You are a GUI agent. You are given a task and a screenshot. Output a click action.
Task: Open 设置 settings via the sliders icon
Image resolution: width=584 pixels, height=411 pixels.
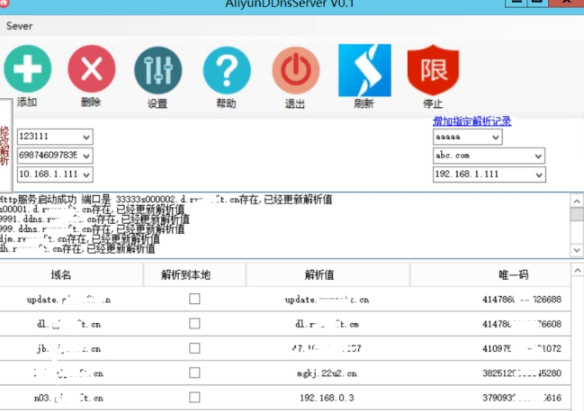158,70
